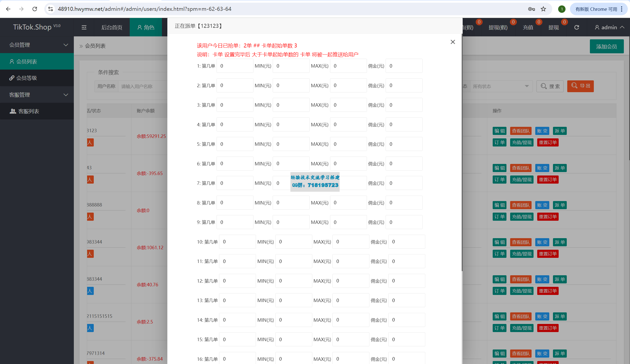Click the browser address bar URL
The image size is (630, 364).
144,9
